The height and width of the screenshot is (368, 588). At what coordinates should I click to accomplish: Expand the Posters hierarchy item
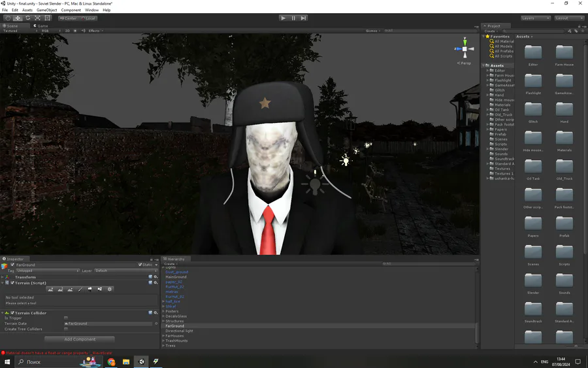pyautogui.click(x=163, y=311)
